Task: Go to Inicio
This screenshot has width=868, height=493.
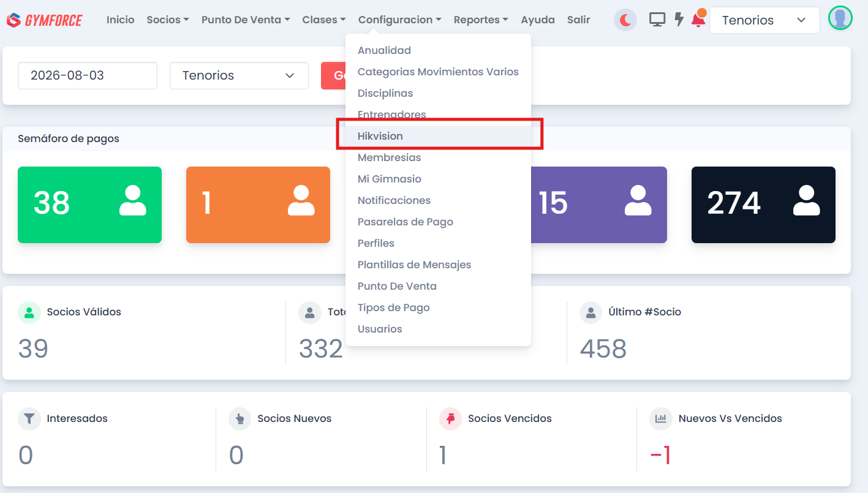Action: coord(120,20)
